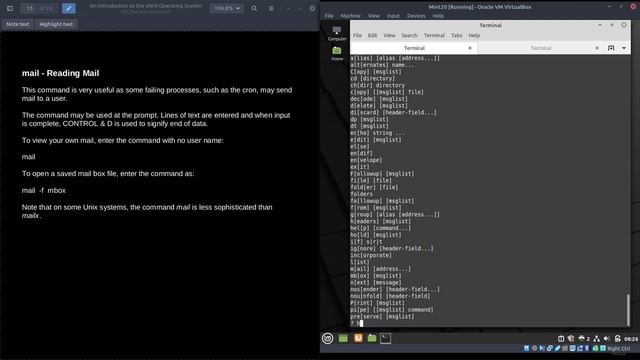Open the Linux Mint start menu
This screenshot has height=360, width=640.
pyautogui.click(x=327, y=338)
